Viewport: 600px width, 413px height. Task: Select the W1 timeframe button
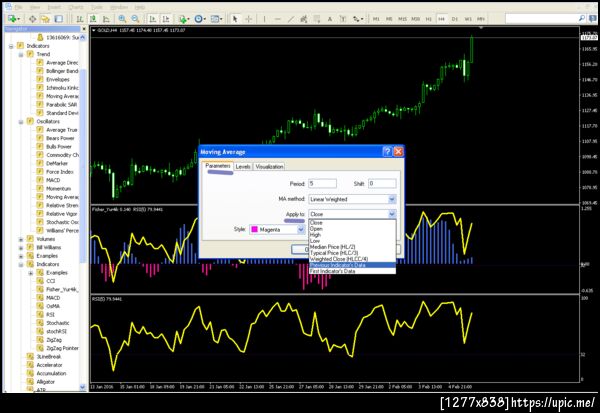[468, 19]
